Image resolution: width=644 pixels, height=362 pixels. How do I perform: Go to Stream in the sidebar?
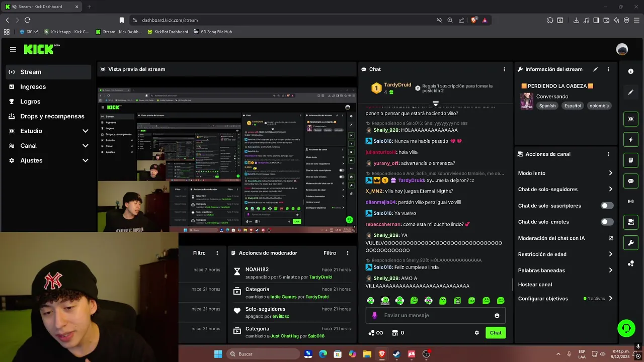tap(48, 72)
